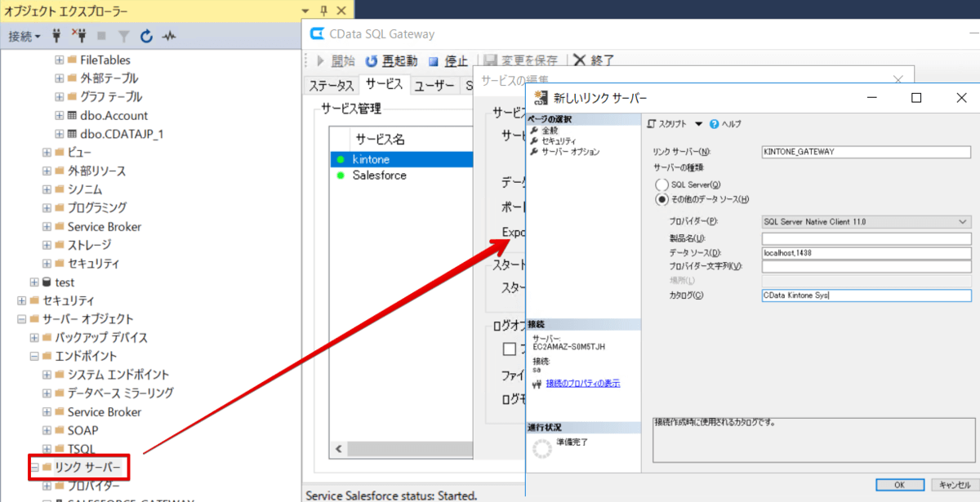Open the activity monitor waveform icon
This screenshot has width=980, height=502.
tap(169, 36)
